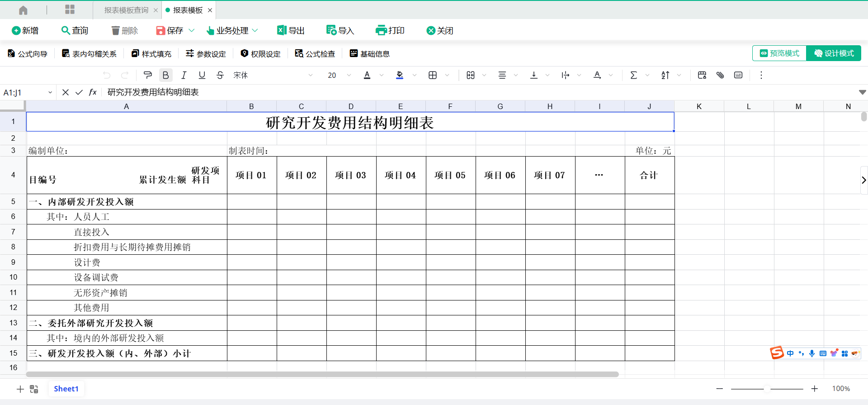
Task: Click the sum formula sigma icon
Action: tap(633, 75)
